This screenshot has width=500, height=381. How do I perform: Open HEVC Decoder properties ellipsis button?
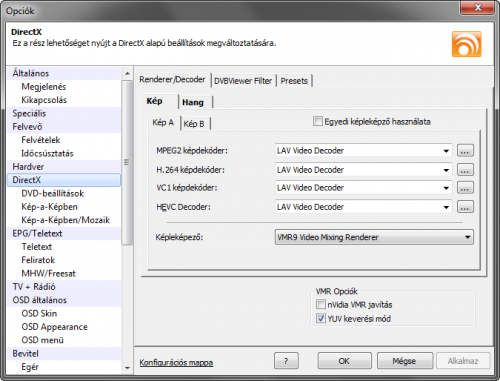click(465, 207)
